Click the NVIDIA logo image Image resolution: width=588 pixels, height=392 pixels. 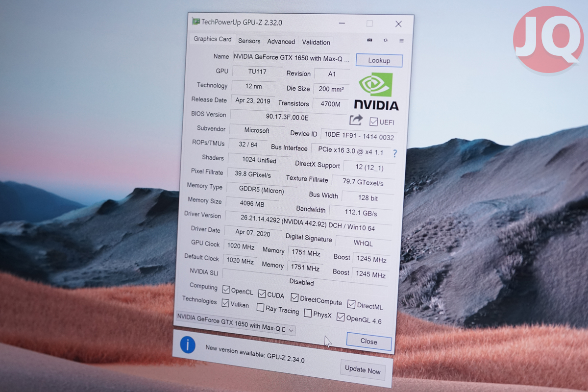coord(376,92)
